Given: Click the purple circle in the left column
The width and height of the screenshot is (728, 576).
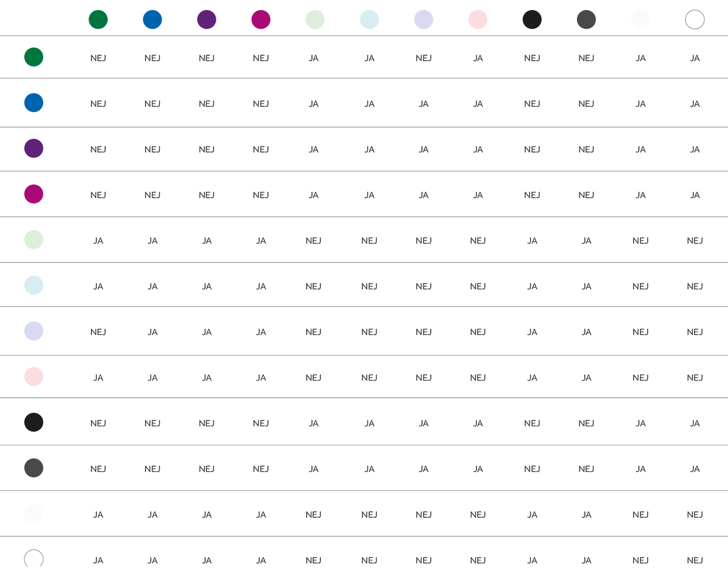Looking at the screenshot, I should (34, 148).
